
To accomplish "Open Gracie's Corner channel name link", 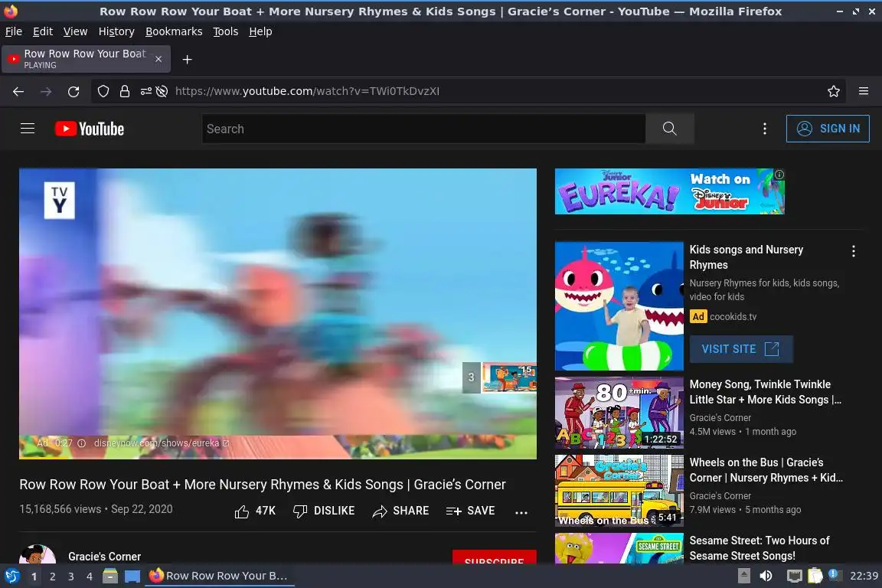I will point(105,556).
